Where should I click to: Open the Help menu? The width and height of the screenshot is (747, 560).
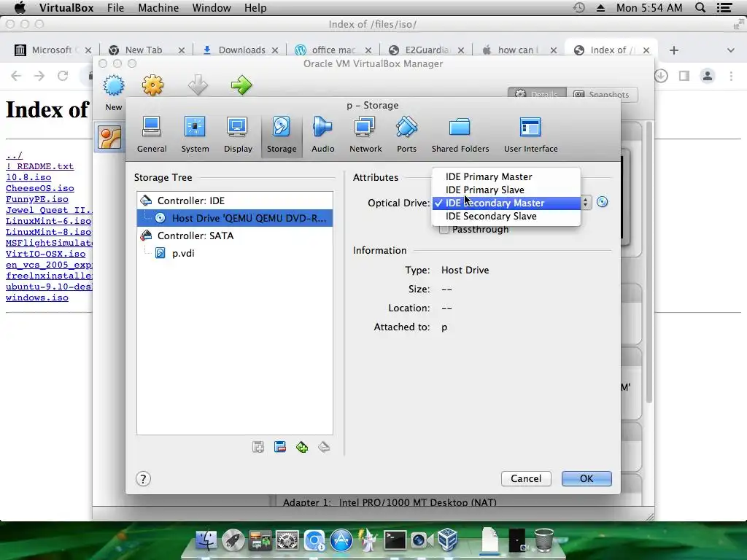pos(255,7)
